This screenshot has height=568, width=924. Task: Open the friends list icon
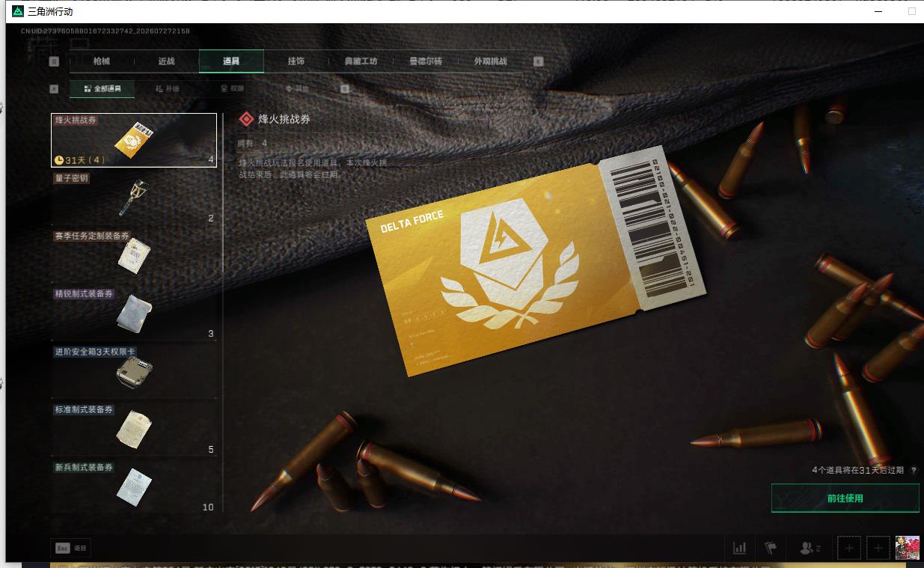click(810, 548)
